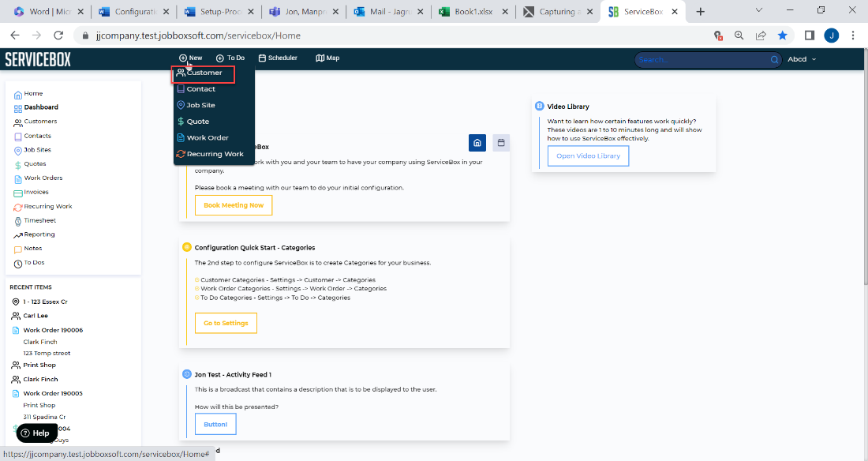This screenshot has height=461, width=868.
Task: Click the browser back arrow
Action: pyautogui.click(x=15, y=36)
